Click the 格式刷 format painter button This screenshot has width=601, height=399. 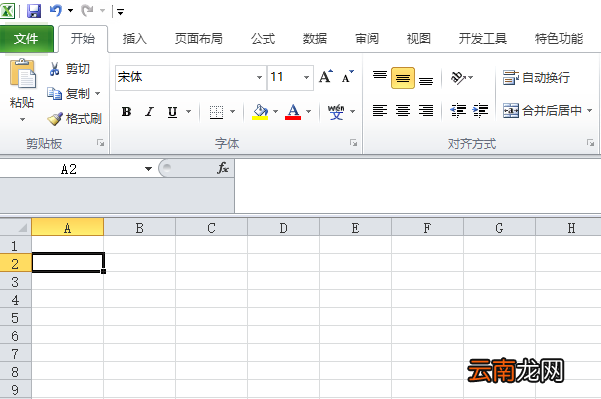pos(75,118)
